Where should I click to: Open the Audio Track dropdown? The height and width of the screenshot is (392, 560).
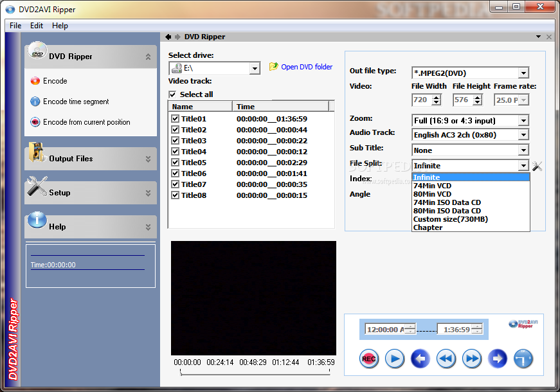click(523, 135)
